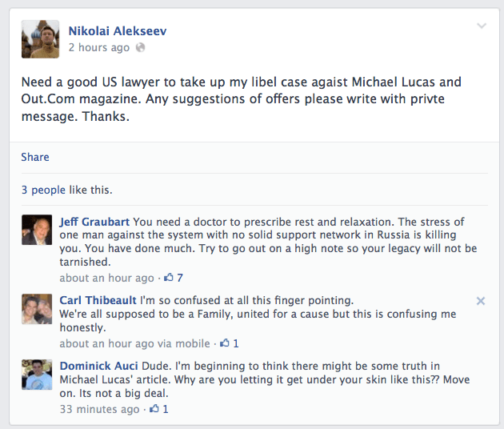Viewport: 504px width, 429px height.
Task: Open Dominick Auci's profile name link
Action: point(98,366)
